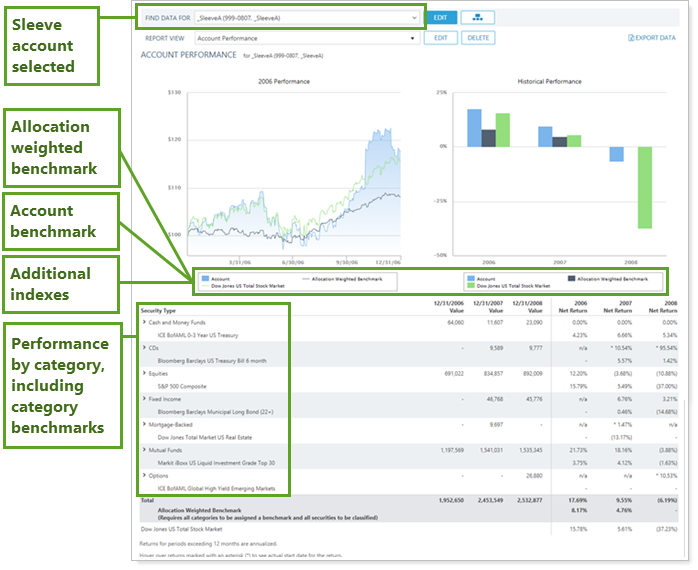
Task: Click the blue Edit button beside Find Data For
Action: tap(440, 17)
